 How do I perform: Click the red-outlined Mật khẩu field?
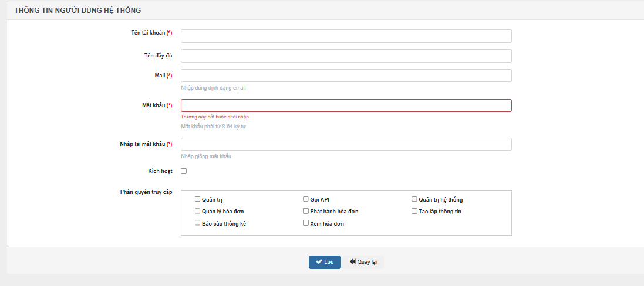[346, 105]
